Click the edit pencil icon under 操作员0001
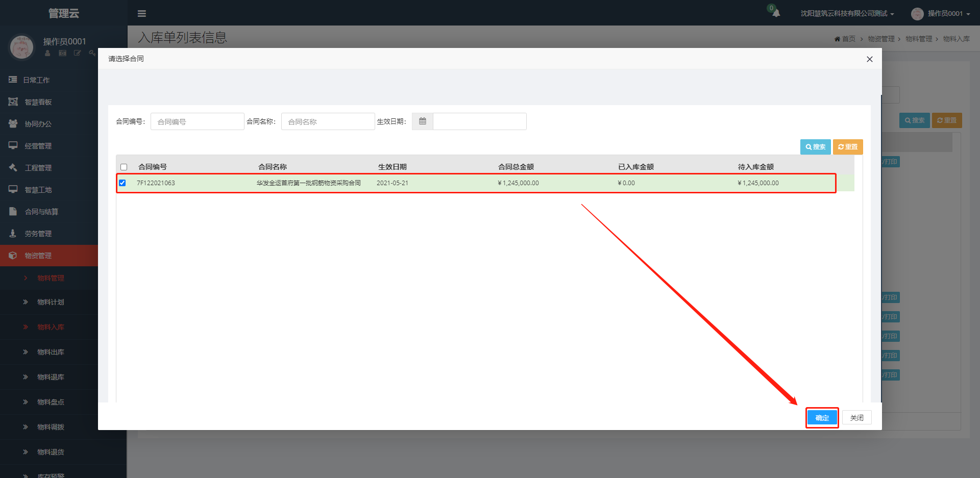The image size is (980, 478). point(77,53)
